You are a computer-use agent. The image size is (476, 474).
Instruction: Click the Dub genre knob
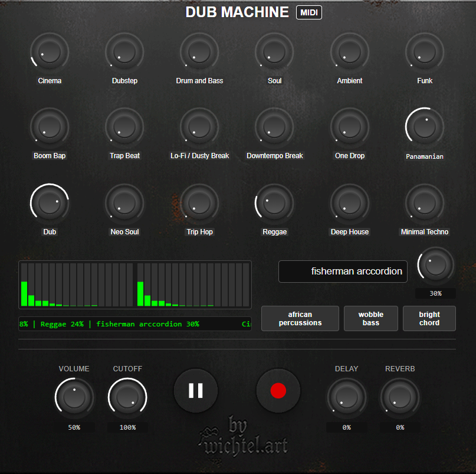[x=50, y=204]
